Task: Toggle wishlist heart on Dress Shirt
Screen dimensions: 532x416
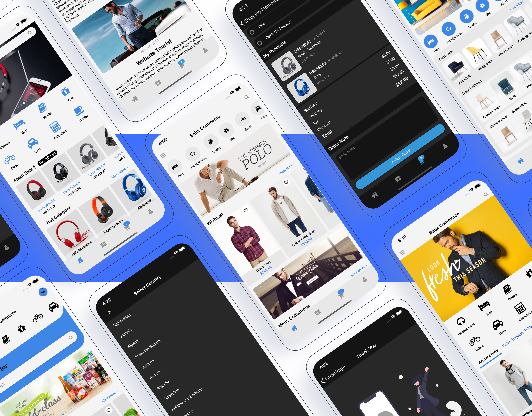Action: [x=244, y=210]
